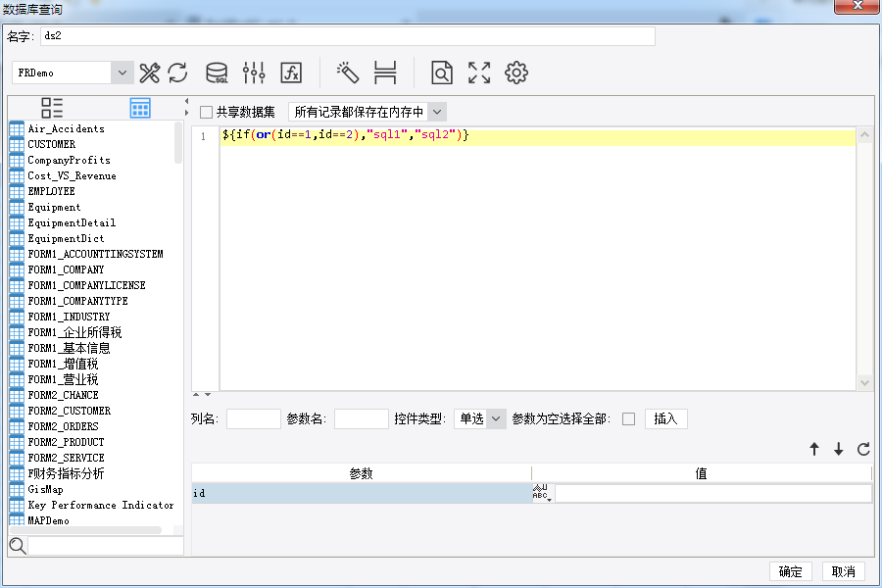This screenshot has width=882, height=588.
Task: Expand panel with right triangle arrow
Action: click(186, 113)
